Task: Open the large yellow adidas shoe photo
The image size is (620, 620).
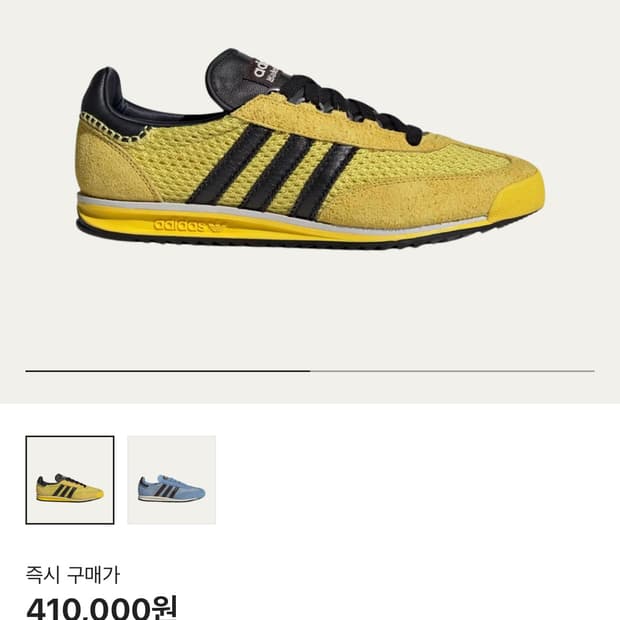Action: coord(310,149)
